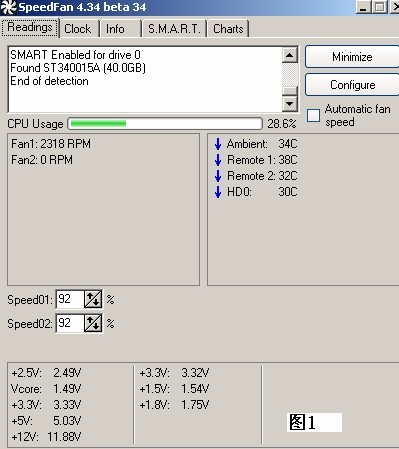The image size is (399, 449).
Task: Click the +2.5V 2.49V voltage reading
Action: point(46,373)
